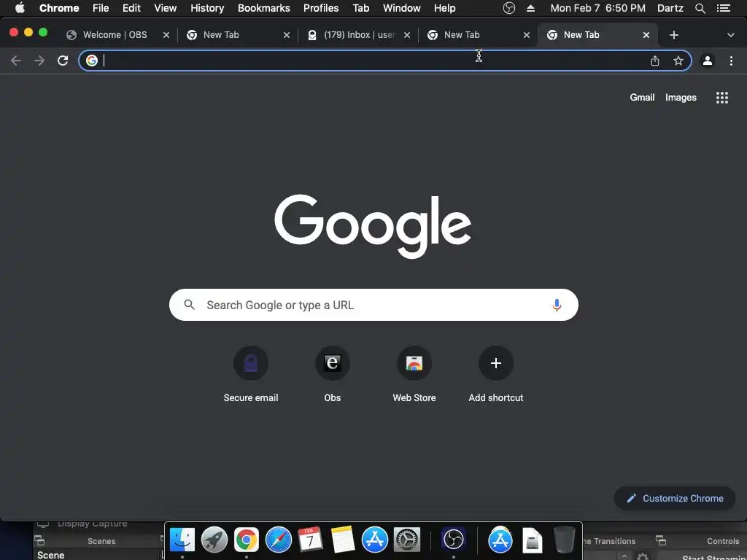747x560 pixels.
Task: Open the Web Store shortcut
Action: 414,374
